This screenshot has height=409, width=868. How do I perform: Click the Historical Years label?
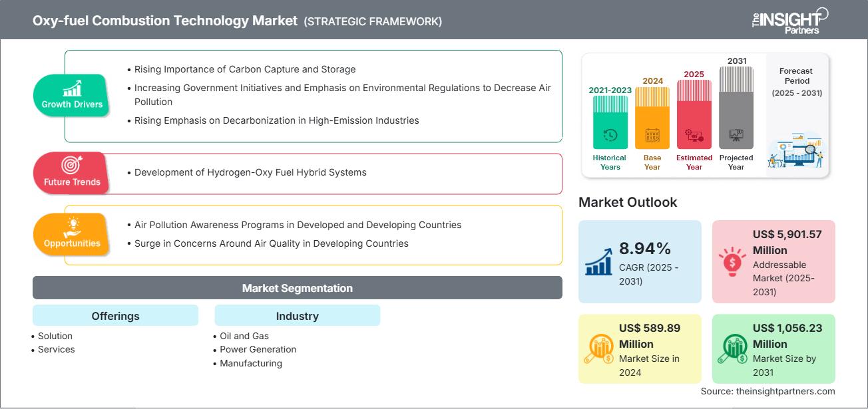(610, 162)
